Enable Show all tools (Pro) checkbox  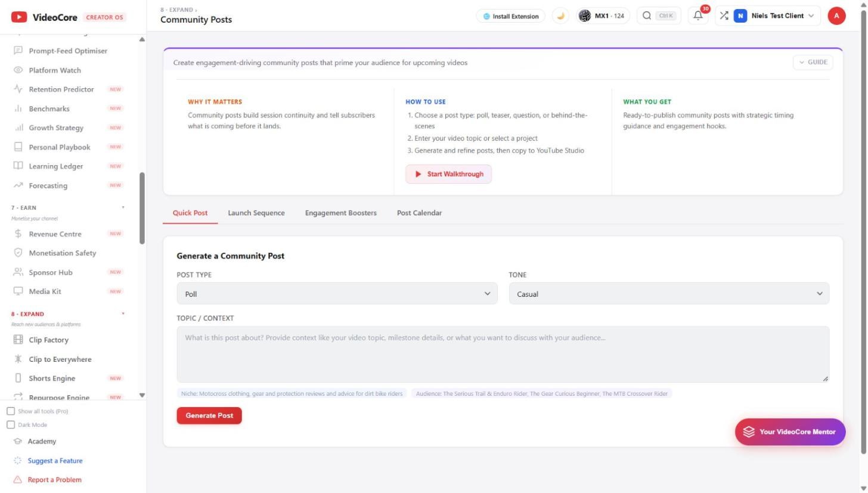coord(11,411)
